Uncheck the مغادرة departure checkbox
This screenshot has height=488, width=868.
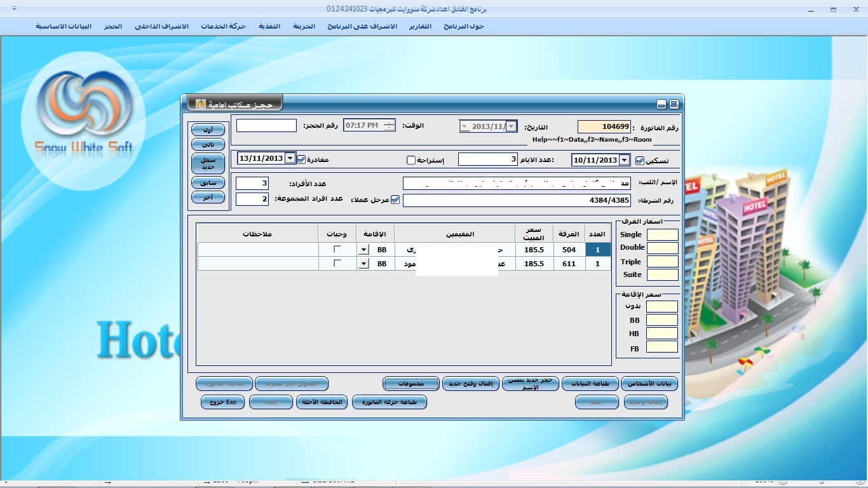tap(301, 159)
